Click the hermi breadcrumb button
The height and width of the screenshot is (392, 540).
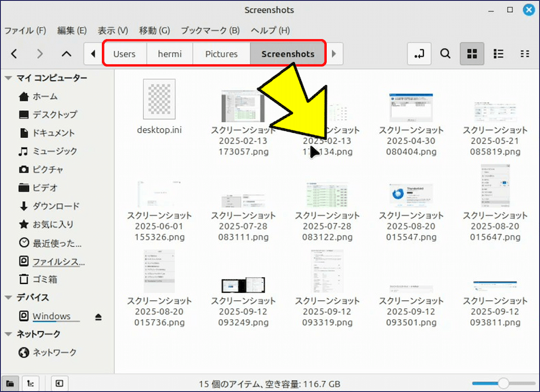point(169,54)
